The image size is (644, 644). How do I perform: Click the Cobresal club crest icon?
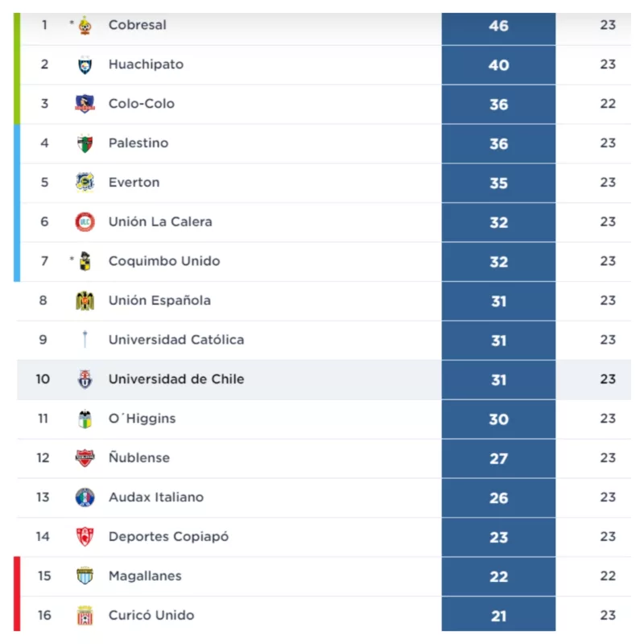coord(85,25)
